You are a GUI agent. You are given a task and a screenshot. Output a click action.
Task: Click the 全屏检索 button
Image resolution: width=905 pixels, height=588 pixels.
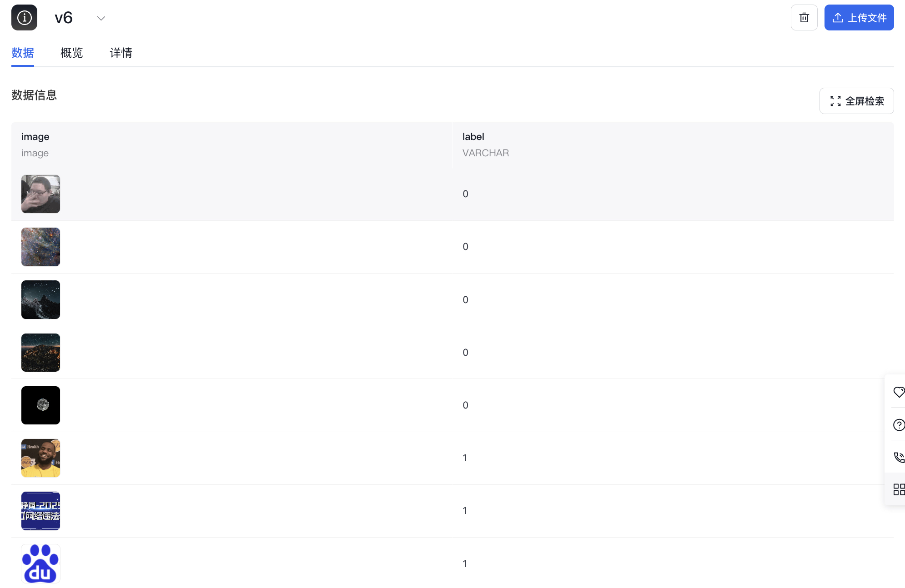pos(857,101)
